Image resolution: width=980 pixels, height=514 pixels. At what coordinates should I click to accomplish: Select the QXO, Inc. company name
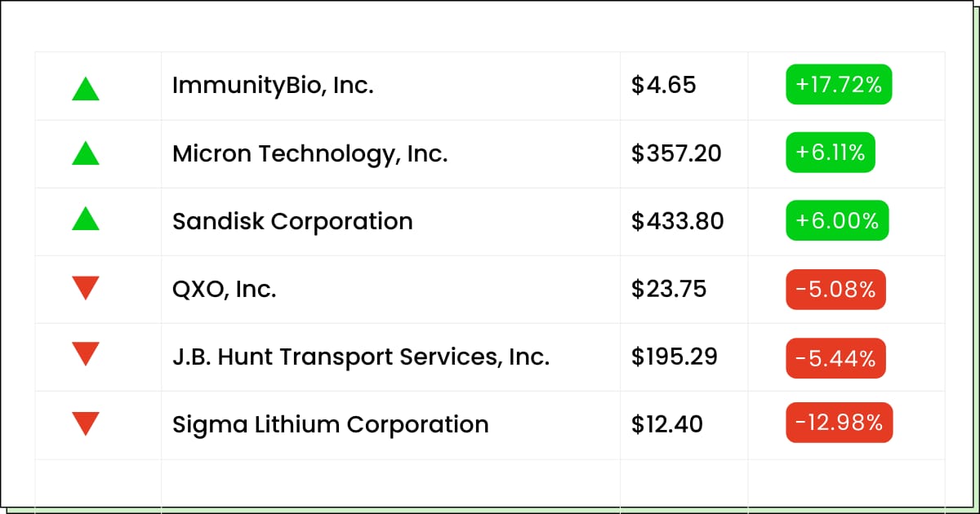(224, 289)
